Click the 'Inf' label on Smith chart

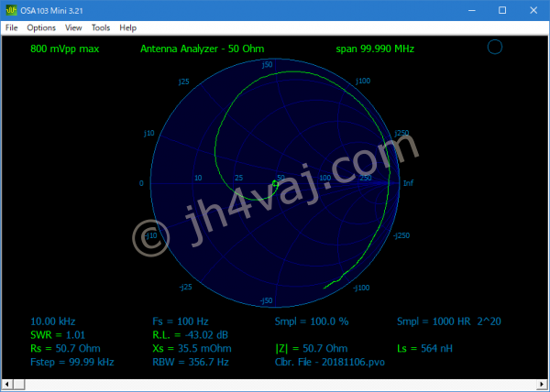(408, 183)
